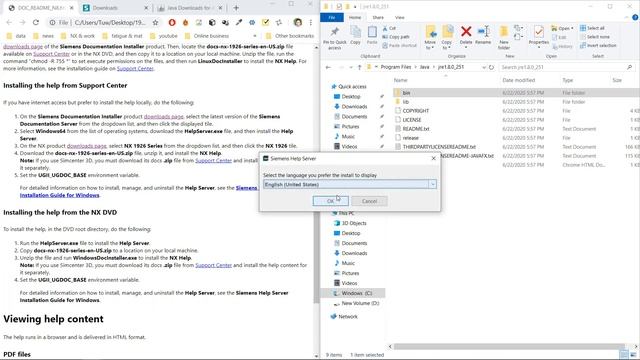Open Desktop under Quick access

pyautogui.click(x=351, y=96)
